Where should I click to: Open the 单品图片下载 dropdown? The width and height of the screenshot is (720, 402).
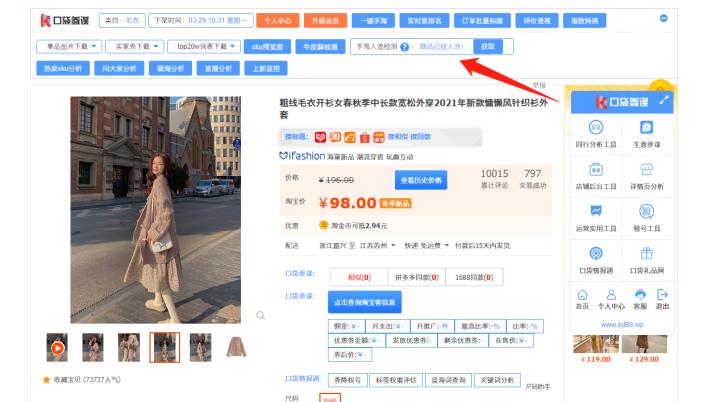pos(69,46)
